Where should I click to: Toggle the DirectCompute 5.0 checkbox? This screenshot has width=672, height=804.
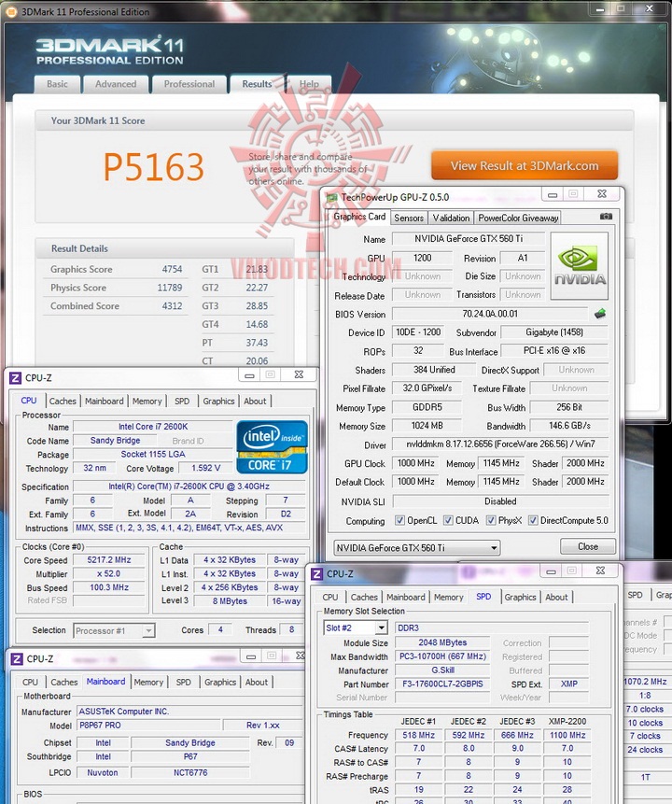(533, 520)
